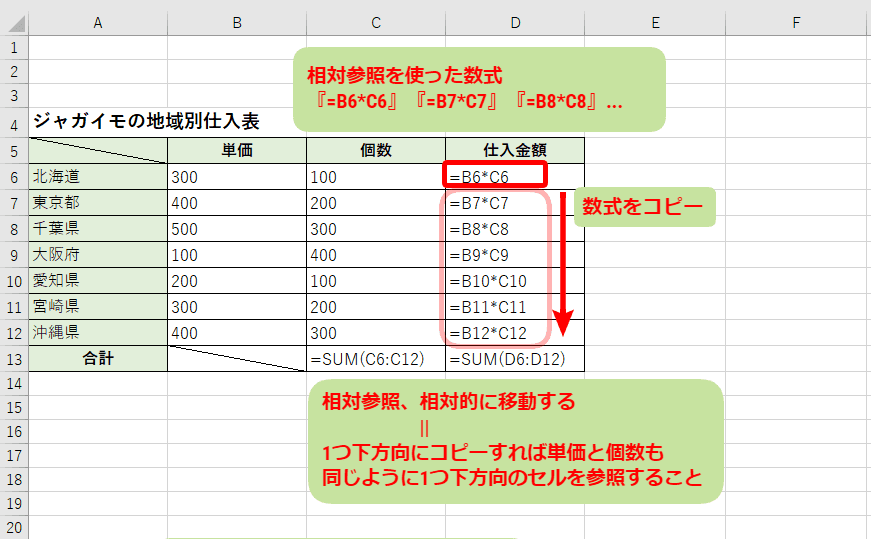Viewport: 871px width, 539px height.
Task: Select the =B9*C9 formula cell
Action: pyautogui.click(x=515, y=254)
